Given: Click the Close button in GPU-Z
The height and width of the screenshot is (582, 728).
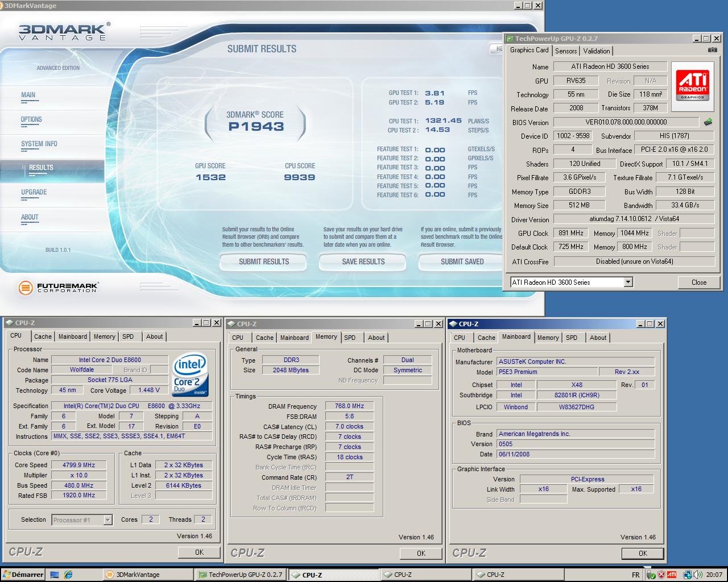Looking at the screenshot, I should pos(699,282).
